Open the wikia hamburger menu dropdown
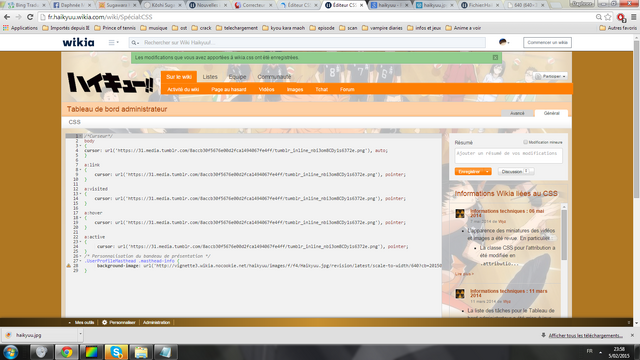 (x=113, y=42)
